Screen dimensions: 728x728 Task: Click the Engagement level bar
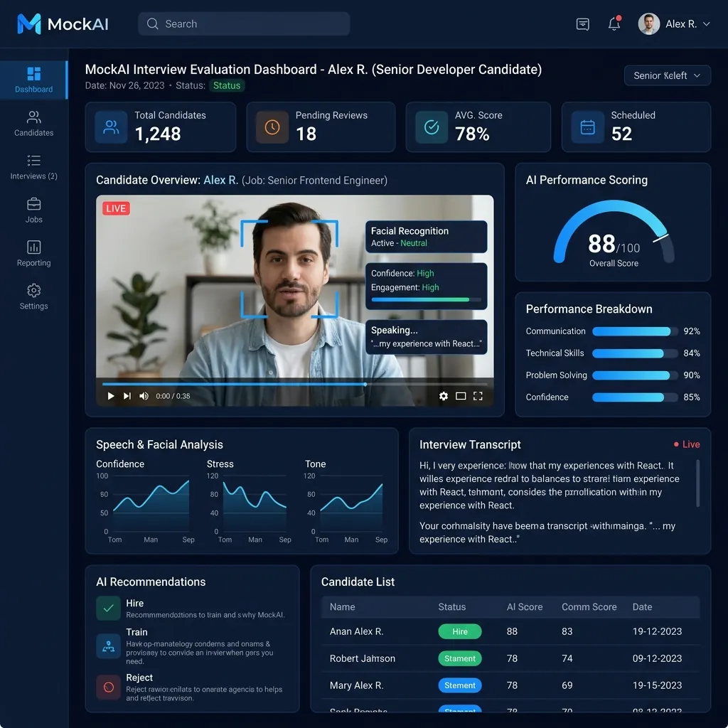tap(427, 300)
